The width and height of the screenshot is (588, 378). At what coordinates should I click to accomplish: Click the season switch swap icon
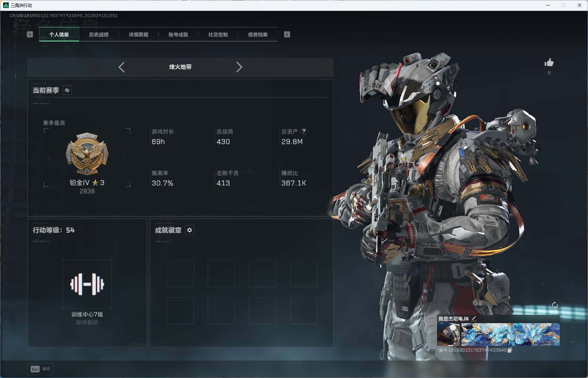click(67, 90)
